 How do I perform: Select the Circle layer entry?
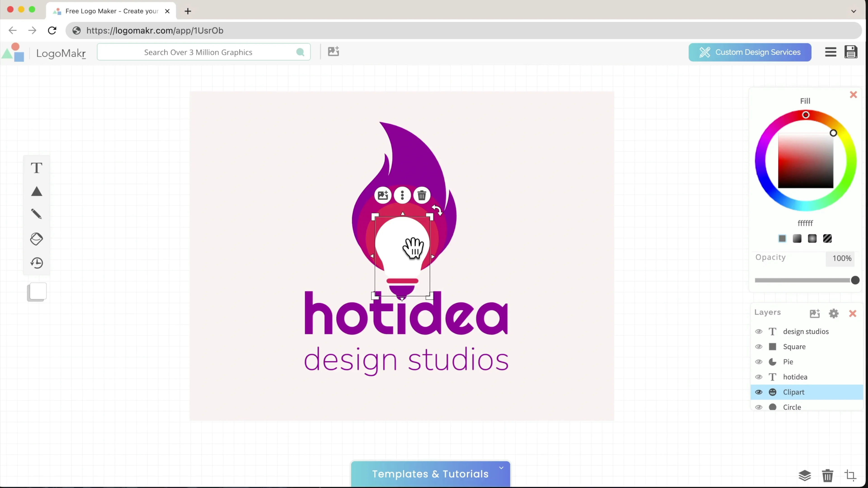(x=792, y=407)
